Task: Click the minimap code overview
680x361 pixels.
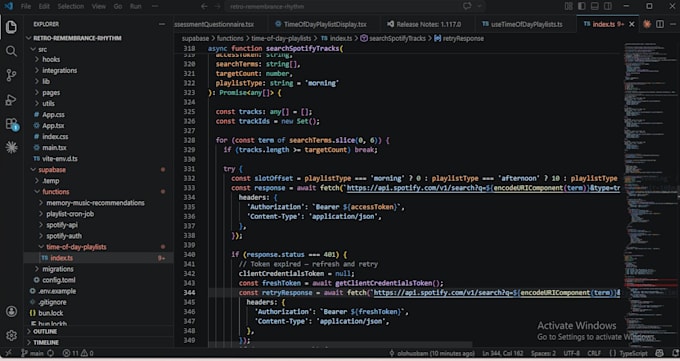Action: click(651, 194)
